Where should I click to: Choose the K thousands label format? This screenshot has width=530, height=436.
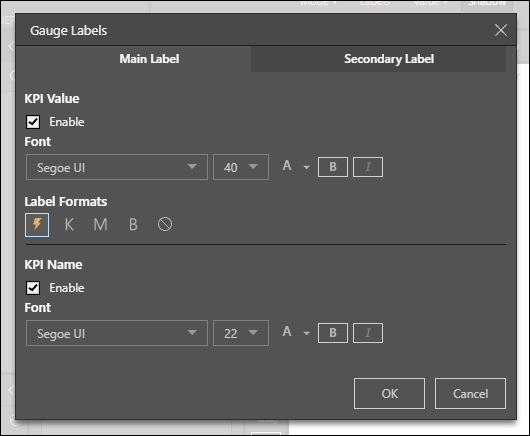click(x=69, y=225)
